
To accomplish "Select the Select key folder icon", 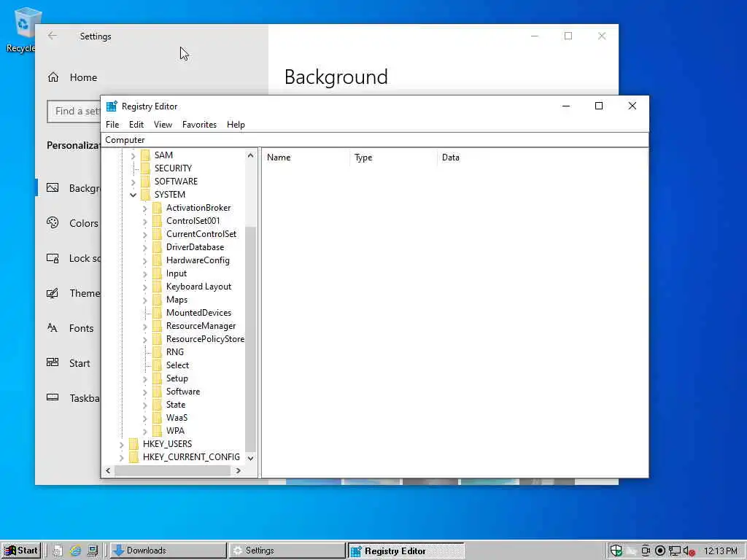I will (x=158, y=365).
